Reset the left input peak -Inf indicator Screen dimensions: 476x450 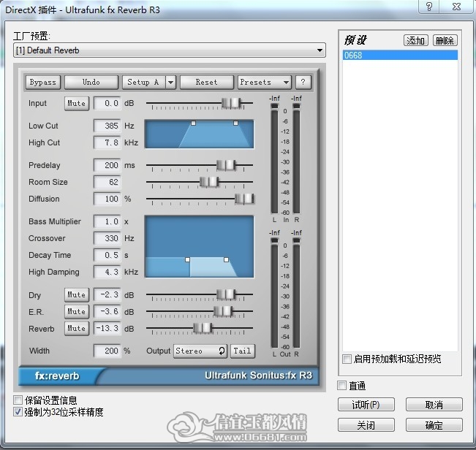click(x=274, y=98)
